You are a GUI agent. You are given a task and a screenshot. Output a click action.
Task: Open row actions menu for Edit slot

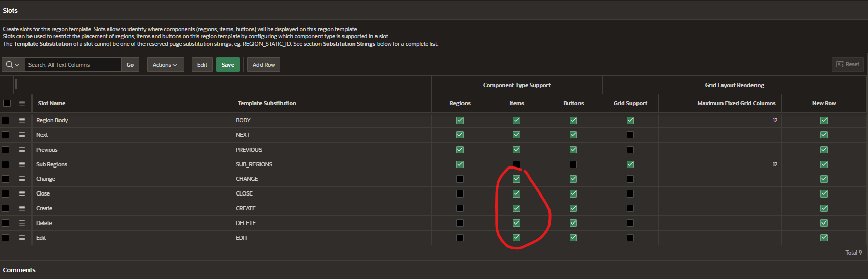point(22,238)
